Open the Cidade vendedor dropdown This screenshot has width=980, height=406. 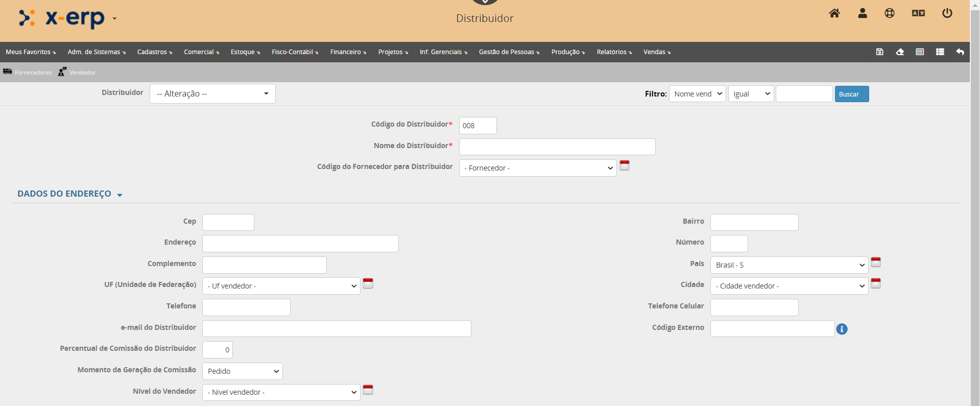coord(788,286)
